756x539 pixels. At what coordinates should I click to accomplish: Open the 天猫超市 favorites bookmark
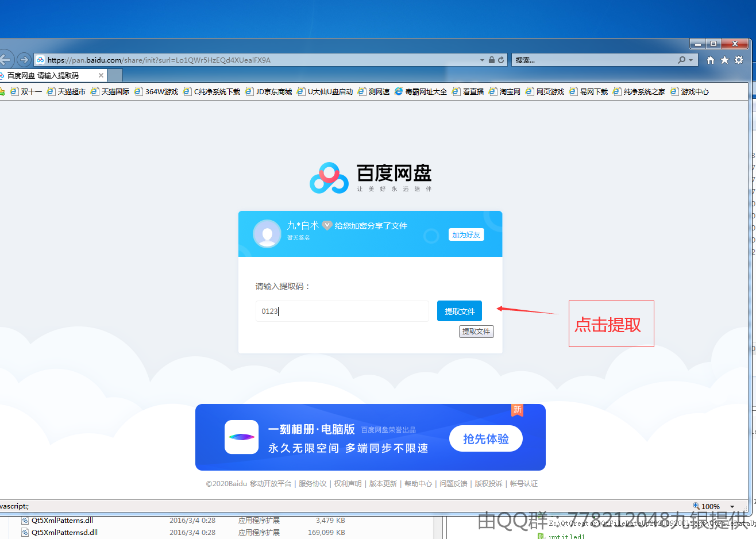pos(66,91)
